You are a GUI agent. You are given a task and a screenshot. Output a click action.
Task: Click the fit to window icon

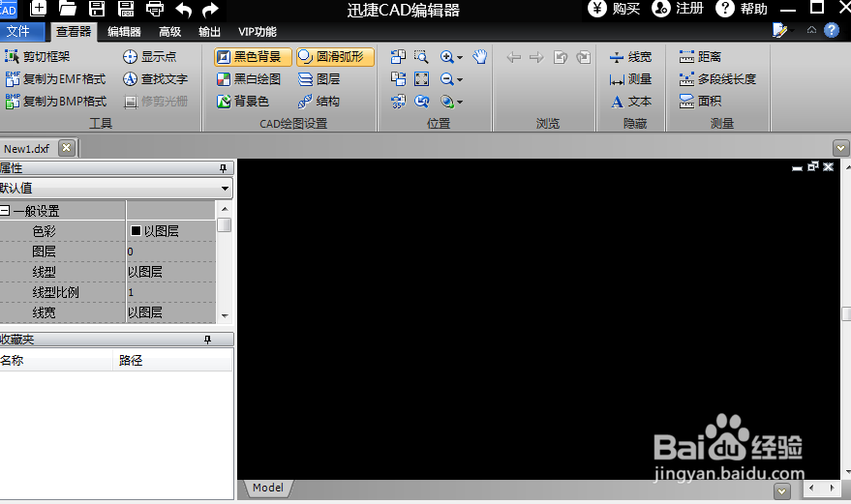(x=421, y=79)
